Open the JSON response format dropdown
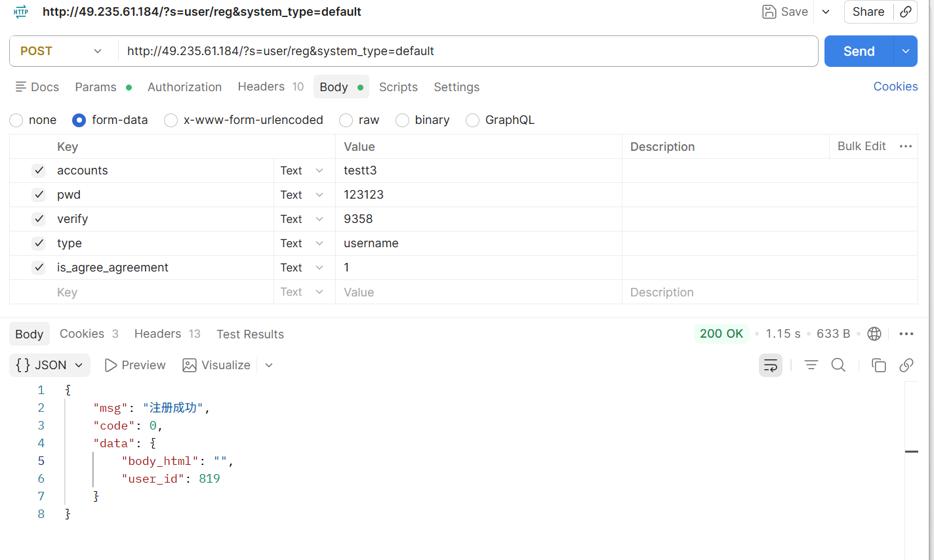Image resolution: width=934 pixels, height=560 pixels. point(50,365)
